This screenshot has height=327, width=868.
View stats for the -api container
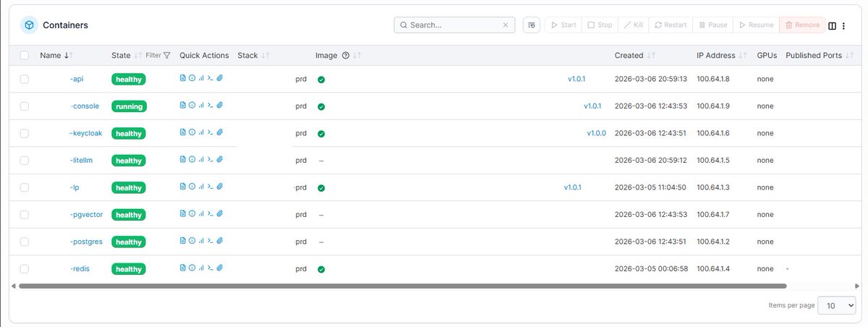(x=201, y=78)
